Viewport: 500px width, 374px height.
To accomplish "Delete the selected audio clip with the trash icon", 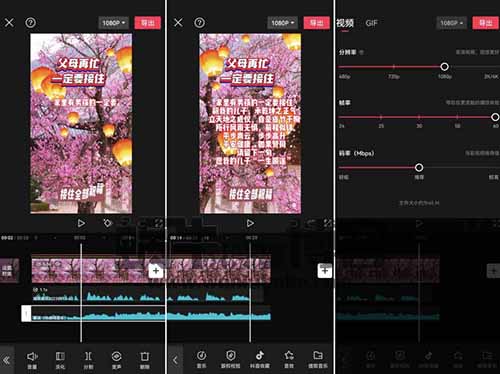I will [x=145, y=360].
